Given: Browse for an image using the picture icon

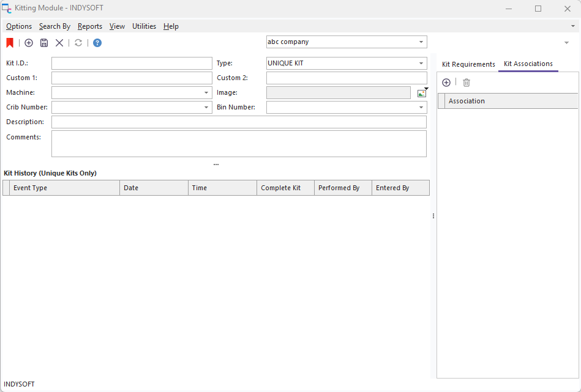Looking at the screenshot, I should [422, 93].
